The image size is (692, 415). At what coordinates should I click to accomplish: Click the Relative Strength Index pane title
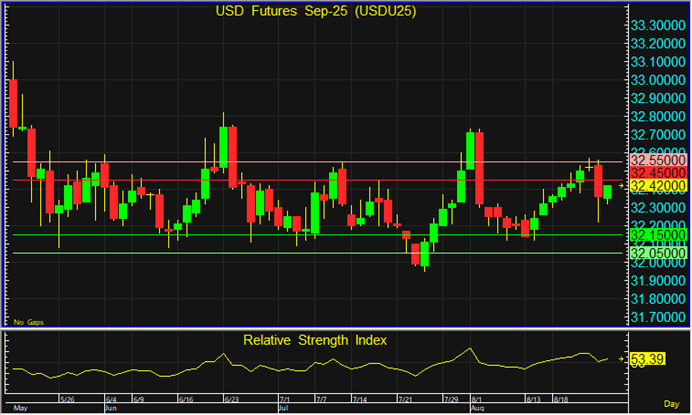point(315,340)
